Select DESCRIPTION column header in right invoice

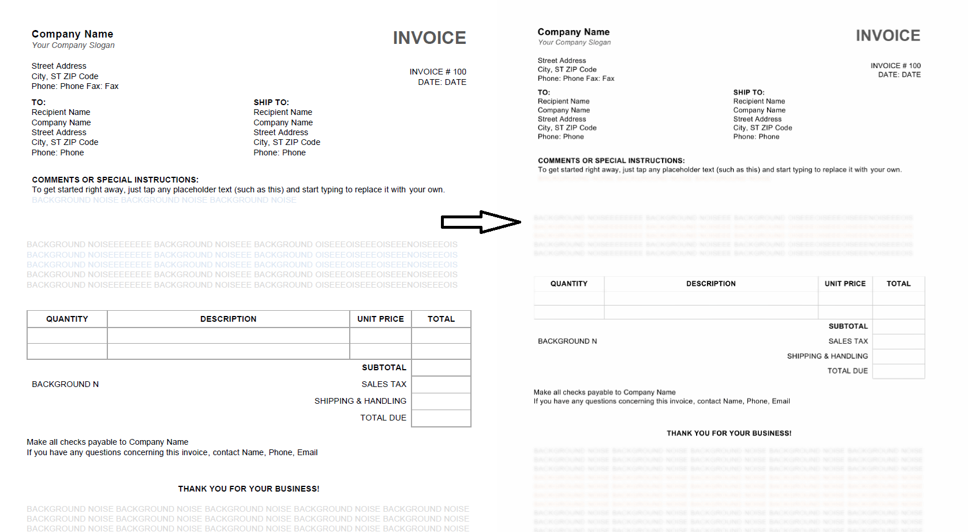(711, 284)
